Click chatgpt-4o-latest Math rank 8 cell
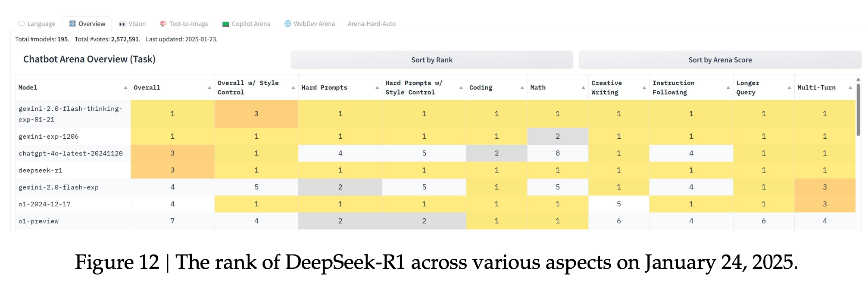 tap(558, 153)
